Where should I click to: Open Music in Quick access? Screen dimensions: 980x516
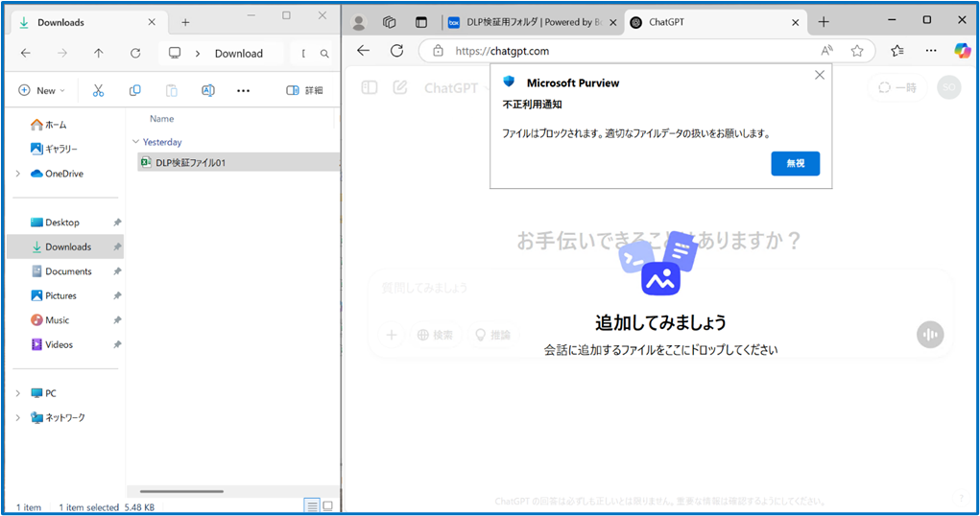pyautogui.click(x=50, y=319)
